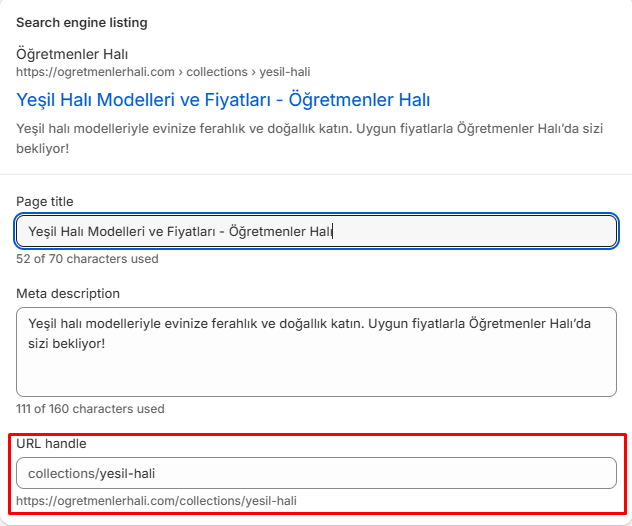Click the Page title label

point(45,202)
